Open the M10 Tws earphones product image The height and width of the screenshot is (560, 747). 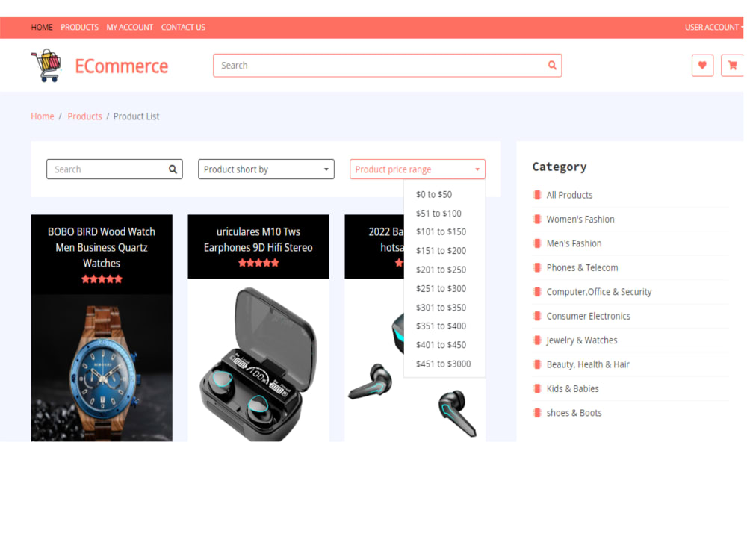(258, 360)
